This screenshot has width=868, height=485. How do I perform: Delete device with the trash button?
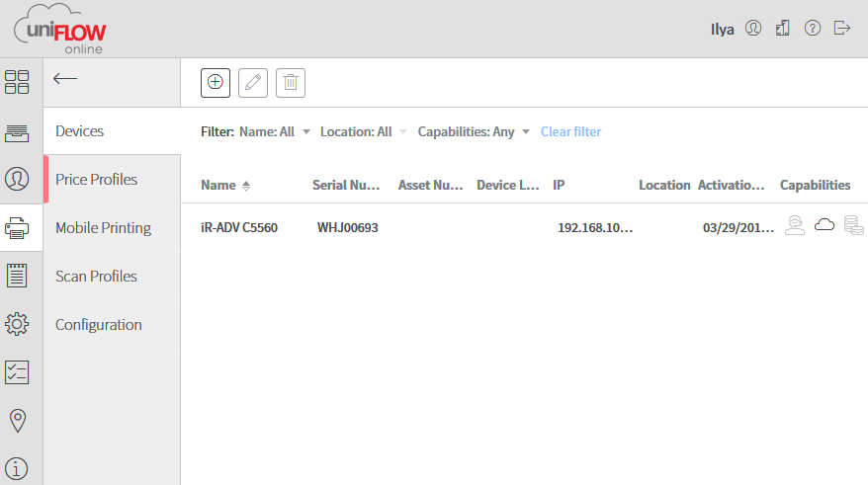(x=291, y=83)
